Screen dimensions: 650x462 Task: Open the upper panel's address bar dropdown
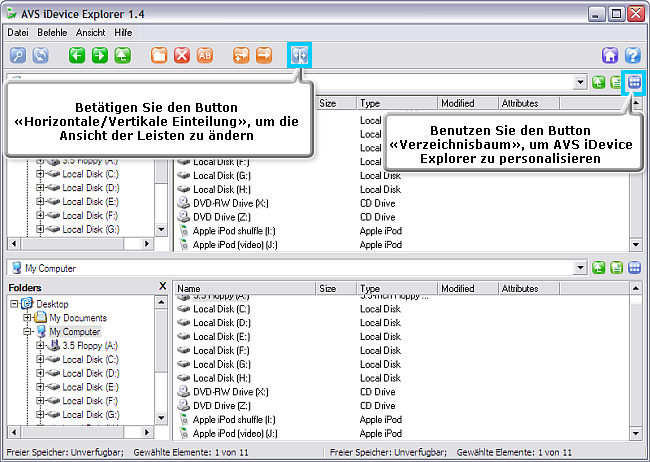[580, 83]
